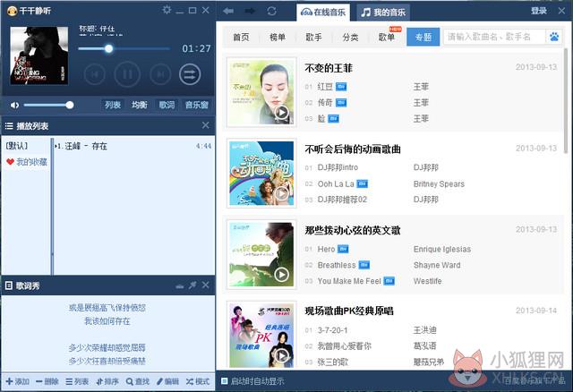Click the MV icon next to 脸
The height and width of the screenshot is (392, 573).
pyautogui.click(x=333, y=119)
